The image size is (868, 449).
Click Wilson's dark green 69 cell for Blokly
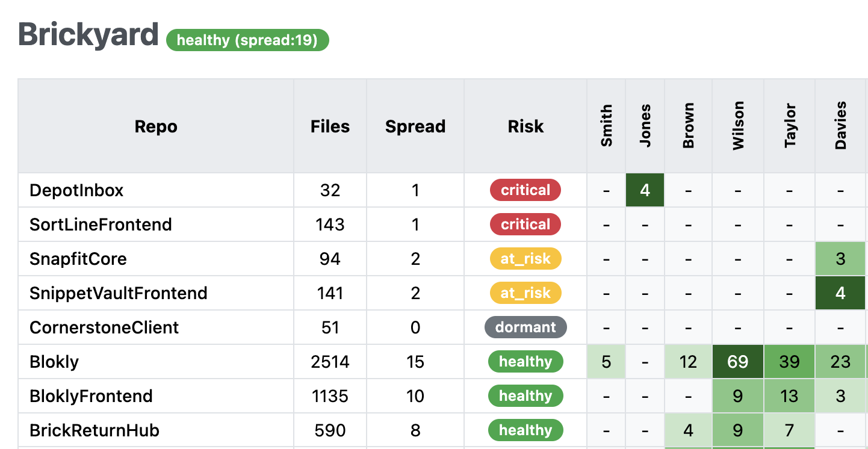coord(738,362)
